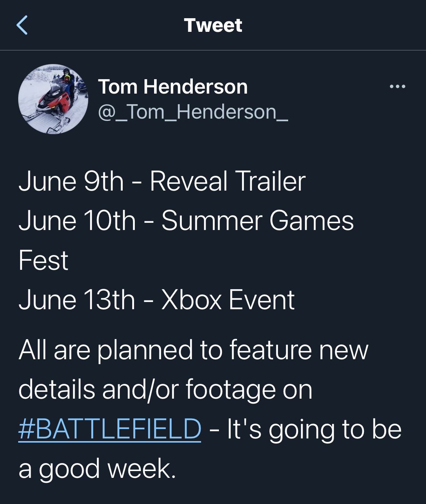426x504 pixels.
Task: Tap the Reveal Trailer words
Action: coord(228,181)
